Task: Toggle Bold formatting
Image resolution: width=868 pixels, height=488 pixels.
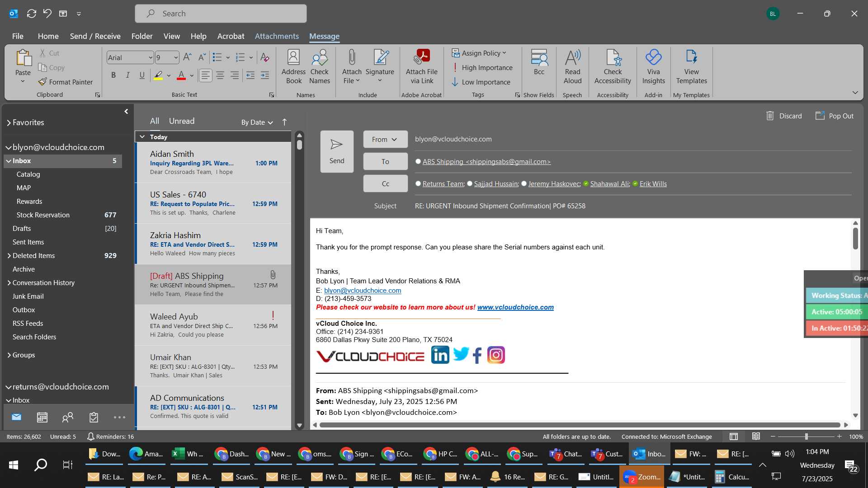Action: pos(113,75)
